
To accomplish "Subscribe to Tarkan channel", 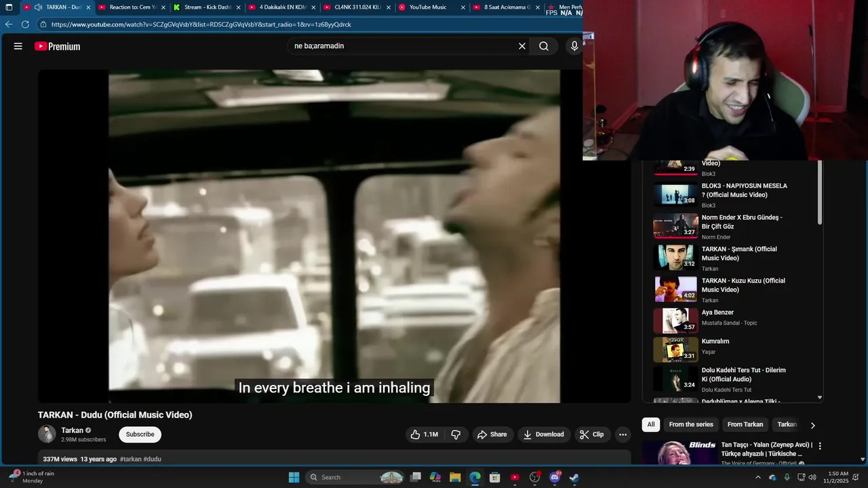I will point(140,434).
